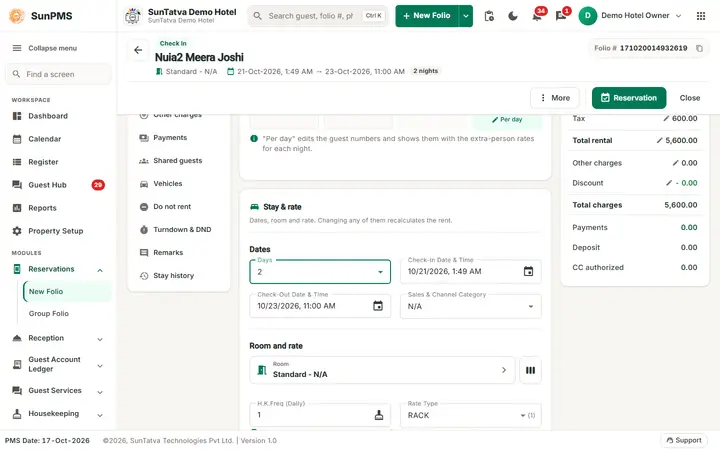Click the housekeeping icon in H.K.Freq field
Screen dimensions: 720x450
[x=379, y=415]
